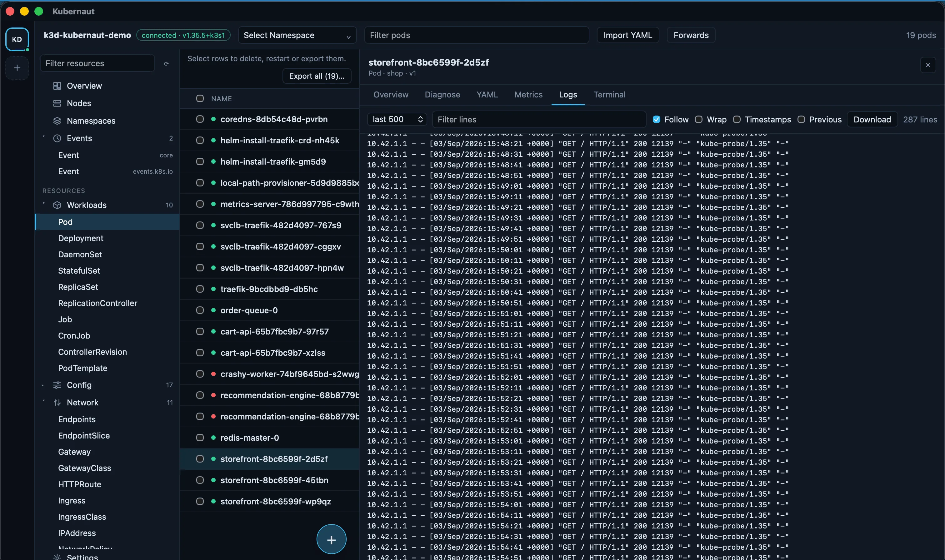Select Endpoints under Network

tap(107, 420)
